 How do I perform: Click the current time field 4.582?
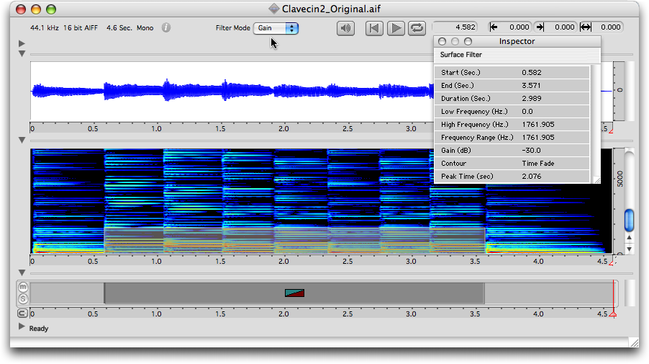click(x=455, y=27)
